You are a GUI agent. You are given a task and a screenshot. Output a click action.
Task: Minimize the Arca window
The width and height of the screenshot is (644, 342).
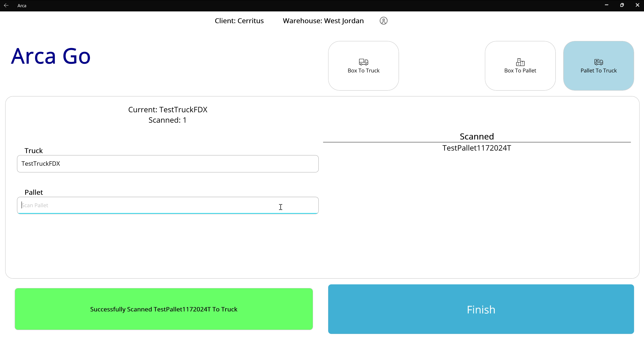click(x=606, y=5)
